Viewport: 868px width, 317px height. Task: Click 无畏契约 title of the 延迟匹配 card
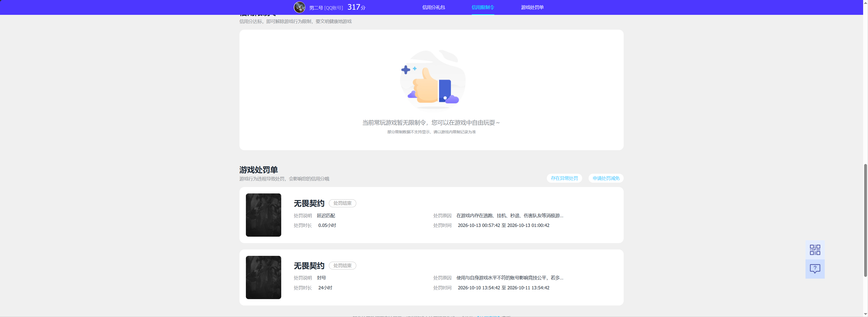pos(309,203)
